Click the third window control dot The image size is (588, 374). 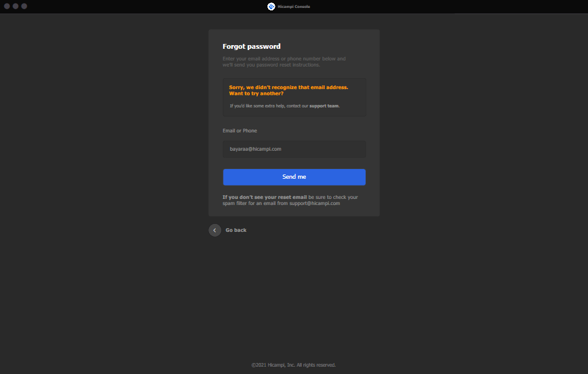point(24,6)
